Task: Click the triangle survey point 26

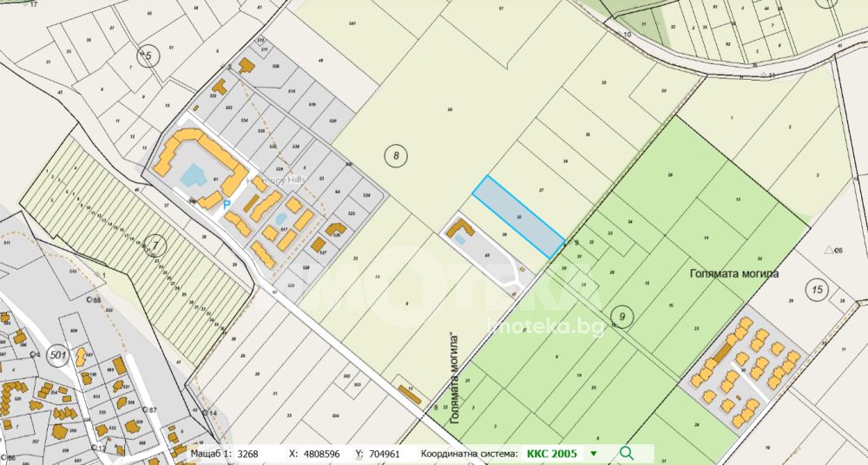Action: pos(835,250)
